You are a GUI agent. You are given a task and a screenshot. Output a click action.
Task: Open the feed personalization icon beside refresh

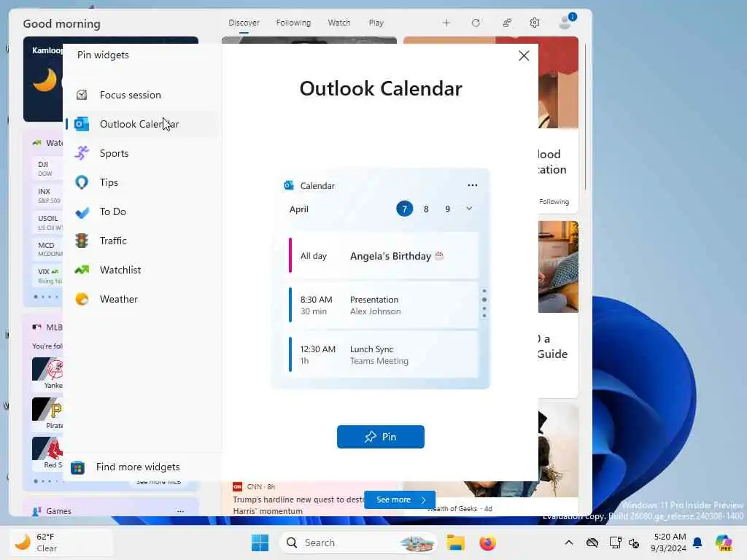(x=507, y=23)
